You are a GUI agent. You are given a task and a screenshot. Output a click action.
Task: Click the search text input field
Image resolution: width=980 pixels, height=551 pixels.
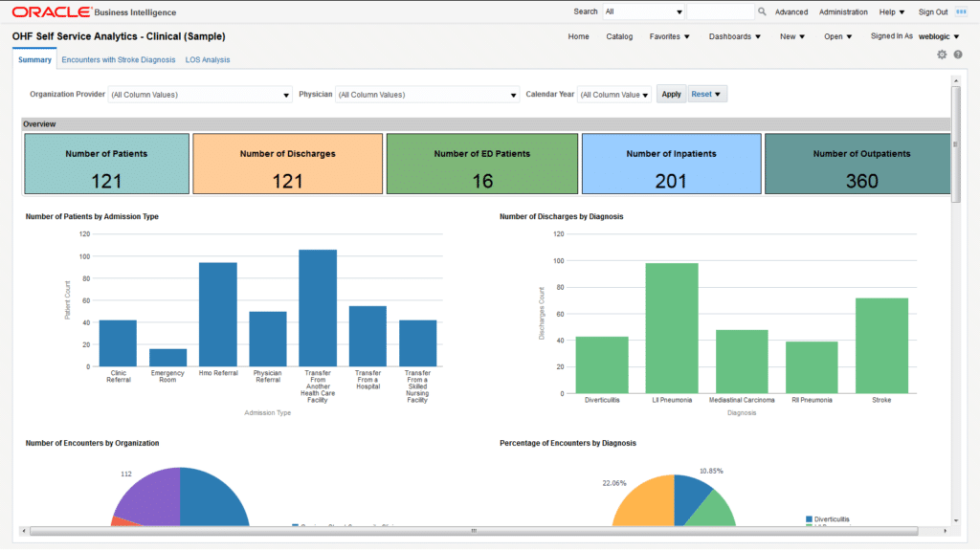tap(720, 11)
